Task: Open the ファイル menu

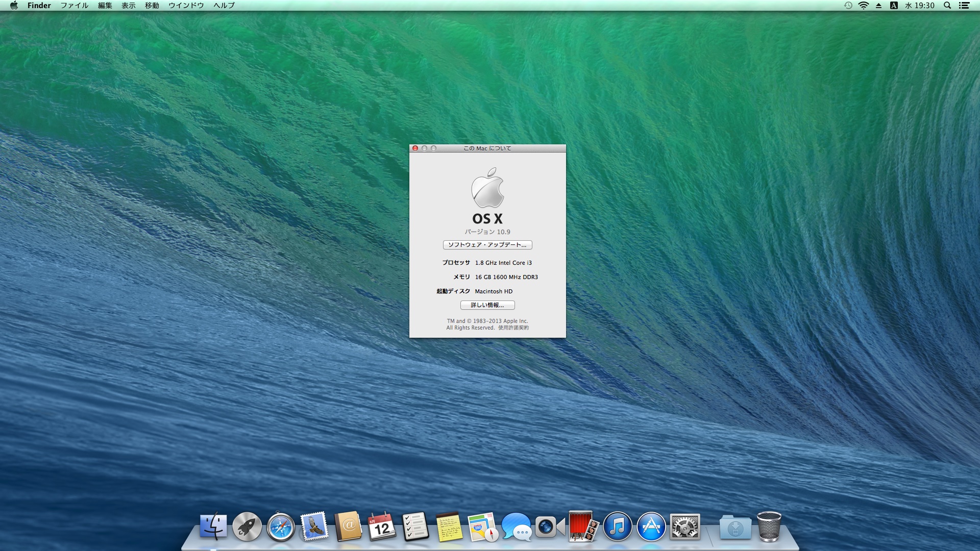Action: [75, 6]
